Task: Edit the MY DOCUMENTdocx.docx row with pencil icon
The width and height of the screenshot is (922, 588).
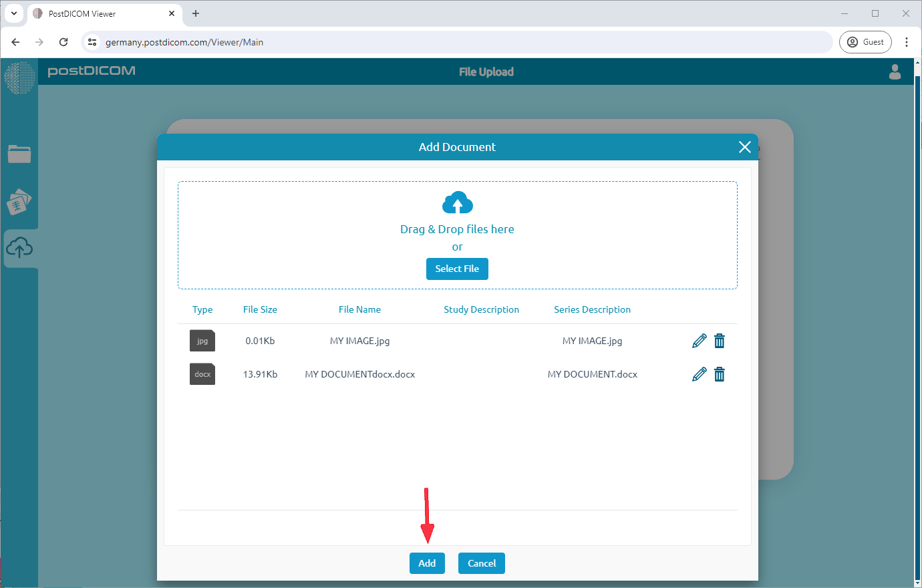Action: 699,374
